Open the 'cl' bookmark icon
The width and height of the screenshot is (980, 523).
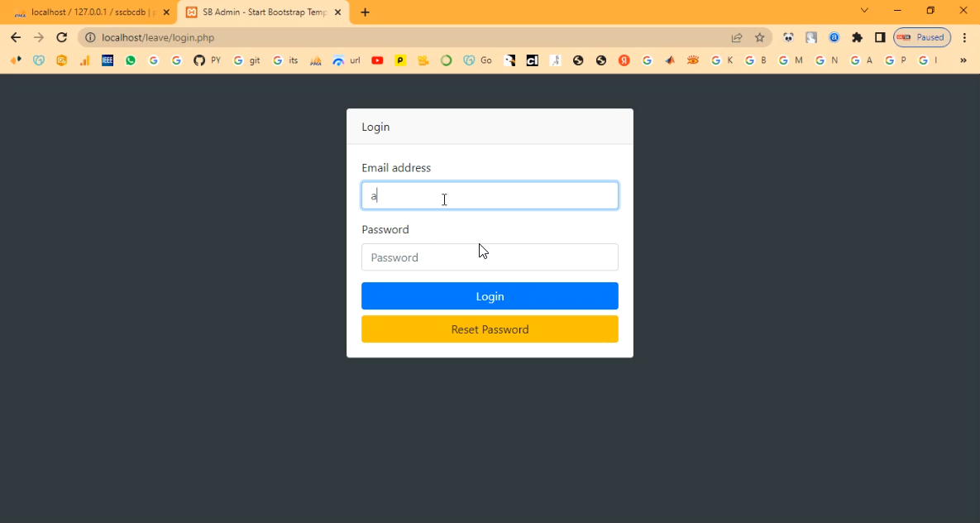pyautogui.click(x=532, y=60)
